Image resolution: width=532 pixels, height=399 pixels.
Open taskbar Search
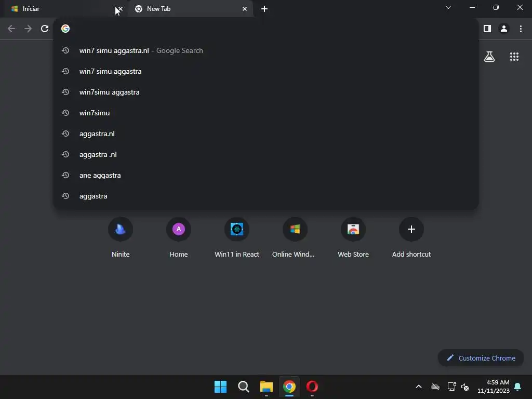(243, 387)
